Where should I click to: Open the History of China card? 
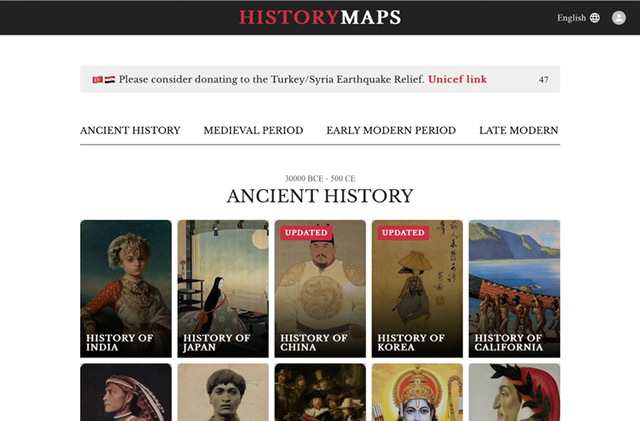point(320,289)
